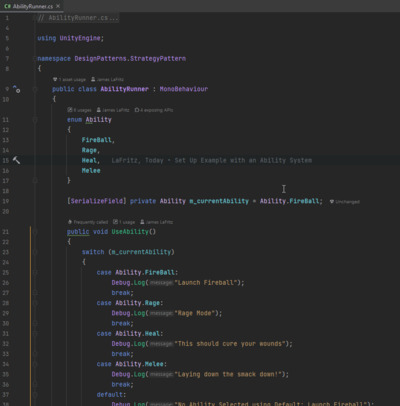Click the '[SerializeField]' attribute

pos(97,201)
